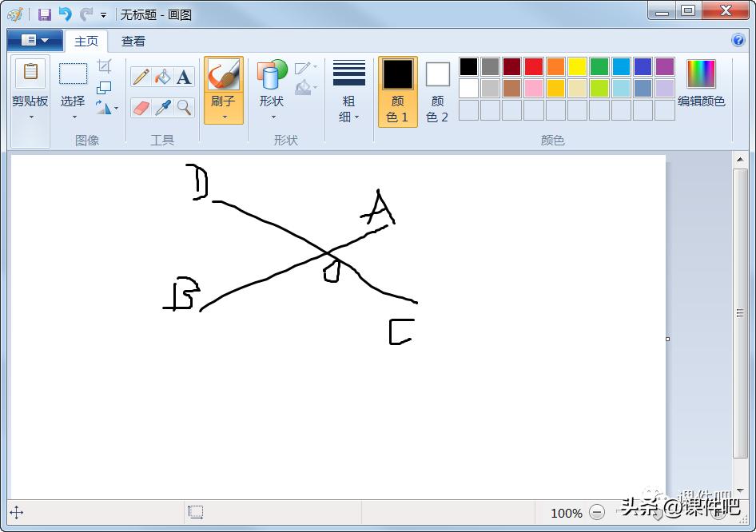This screenshot has width=756, height=532.
Task: Select the Magnifier tool
Action: 184,108
